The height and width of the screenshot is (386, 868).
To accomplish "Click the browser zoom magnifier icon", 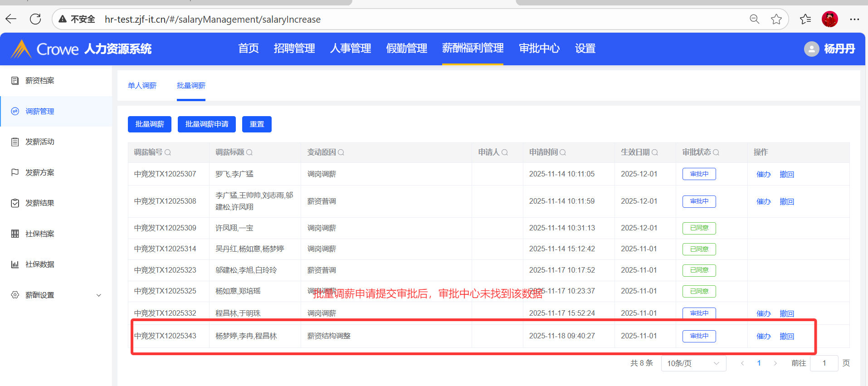I will (x=754, y=19).
